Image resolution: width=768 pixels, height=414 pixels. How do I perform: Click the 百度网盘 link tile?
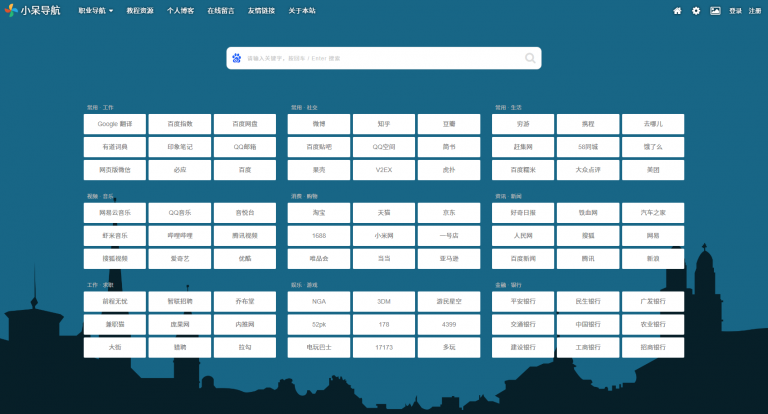245,124
